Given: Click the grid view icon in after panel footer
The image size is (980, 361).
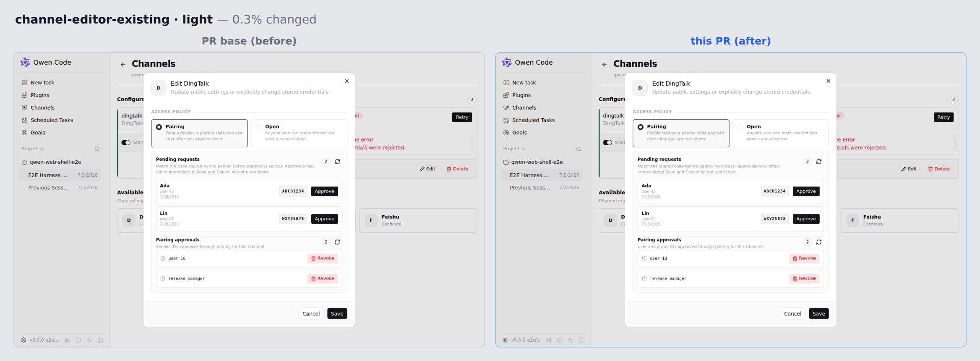Looking at the screenshot, I should 549,340.
